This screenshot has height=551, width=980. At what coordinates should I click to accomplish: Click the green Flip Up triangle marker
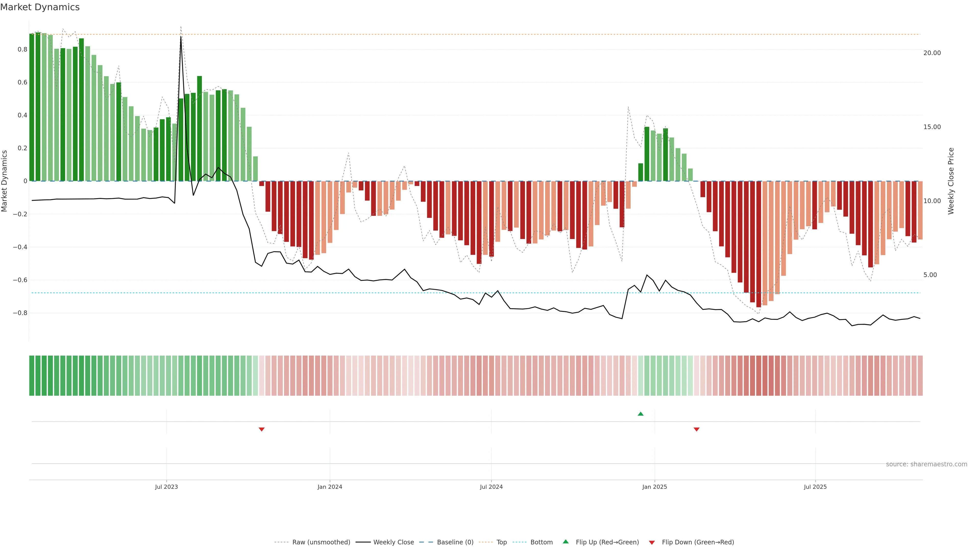pyautogui.click(x=641, y=414)
